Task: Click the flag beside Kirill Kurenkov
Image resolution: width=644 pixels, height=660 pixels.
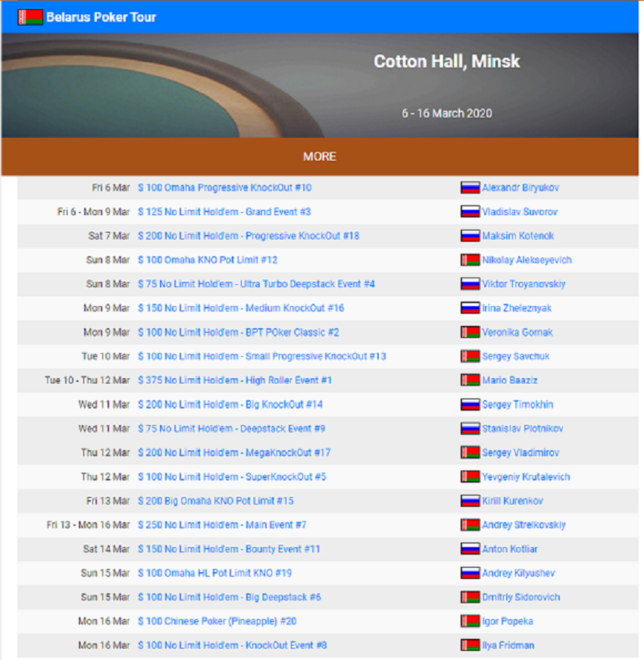Action: pyautogui.click(x=470, y=501)
